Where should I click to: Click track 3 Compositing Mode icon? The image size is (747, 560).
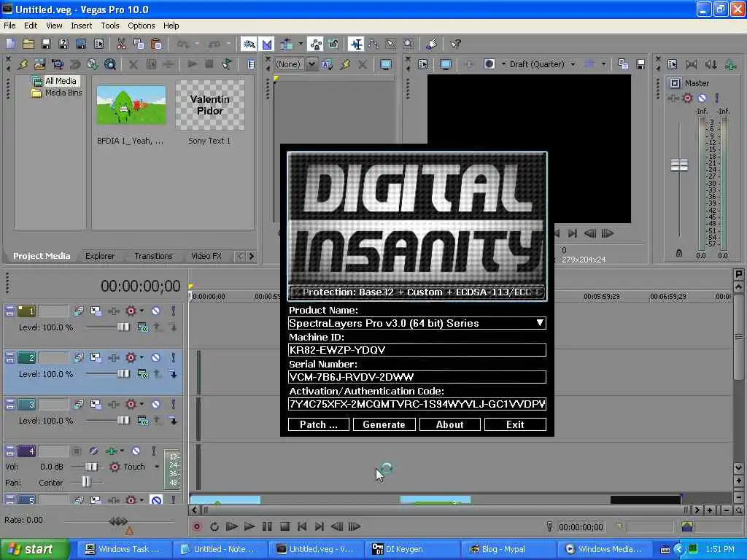coord(142,421)
